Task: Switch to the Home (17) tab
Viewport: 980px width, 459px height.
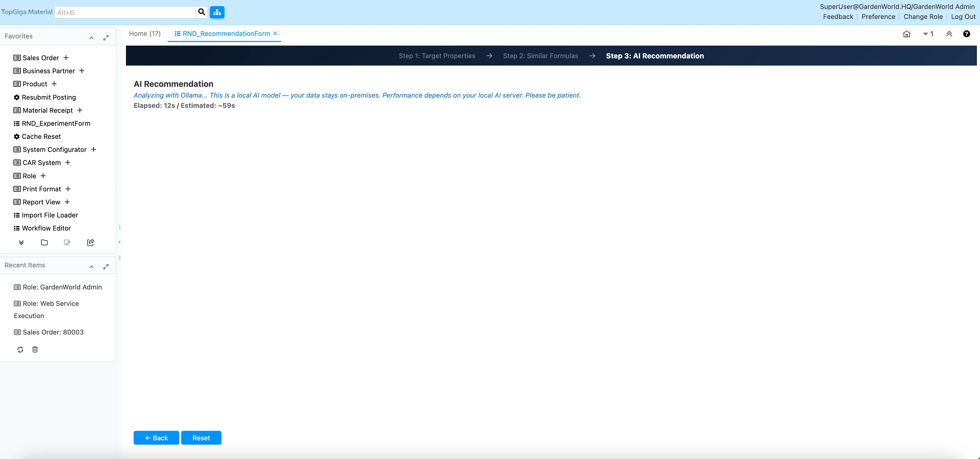Action: pos(145,34)
